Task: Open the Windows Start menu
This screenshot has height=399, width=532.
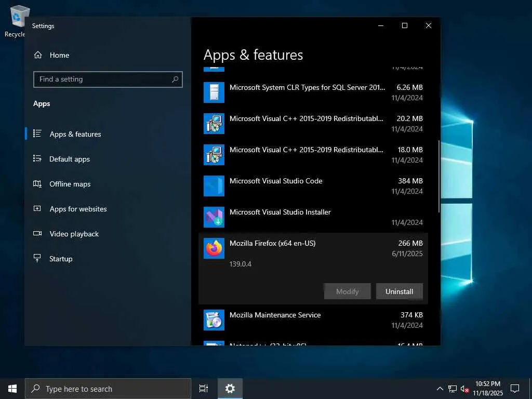Action: click(12, 389)
